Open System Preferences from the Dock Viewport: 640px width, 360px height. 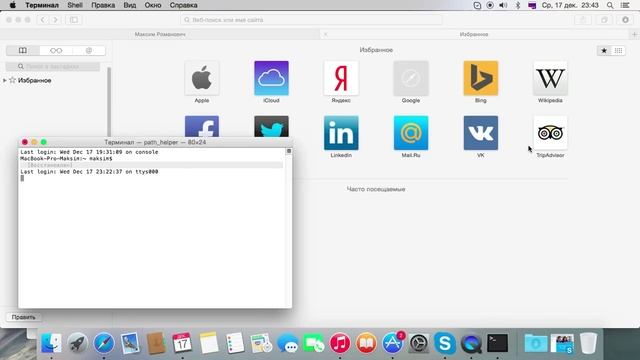(x=418, y=343)
